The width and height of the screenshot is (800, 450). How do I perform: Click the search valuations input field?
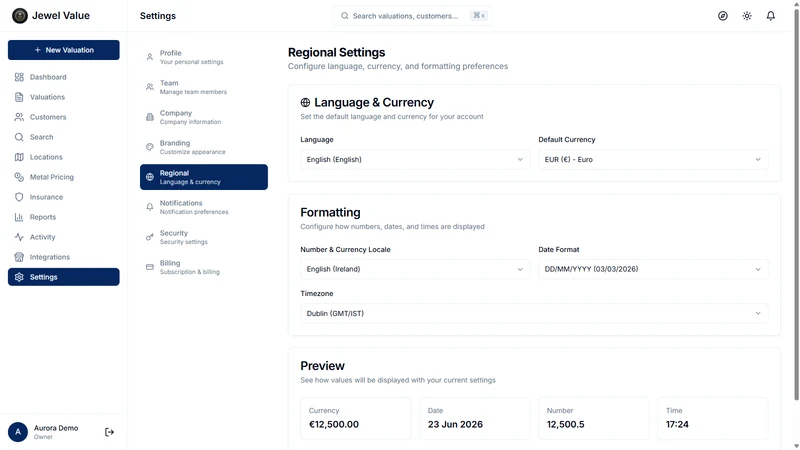[x=412, y=16]
